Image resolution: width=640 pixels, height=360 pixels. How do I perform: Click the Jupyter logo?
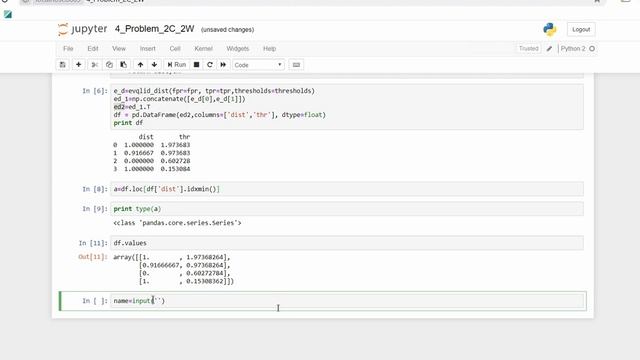(x=82, y=29)
